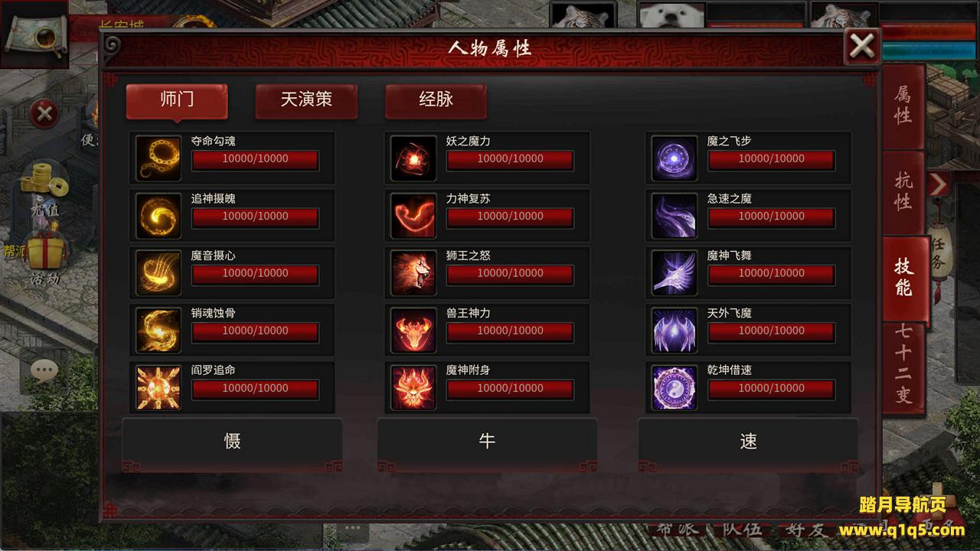Click the 牛 category button

pos(487,442)
